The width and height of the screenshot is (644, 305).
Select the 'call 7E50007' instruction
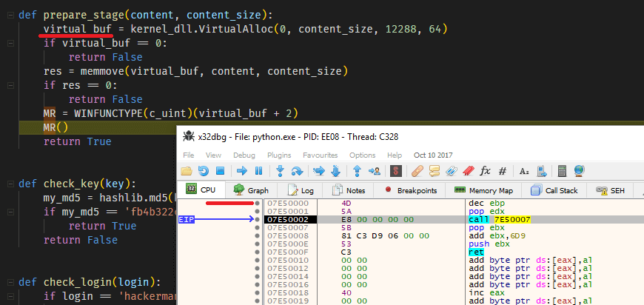tap(500, 220)
